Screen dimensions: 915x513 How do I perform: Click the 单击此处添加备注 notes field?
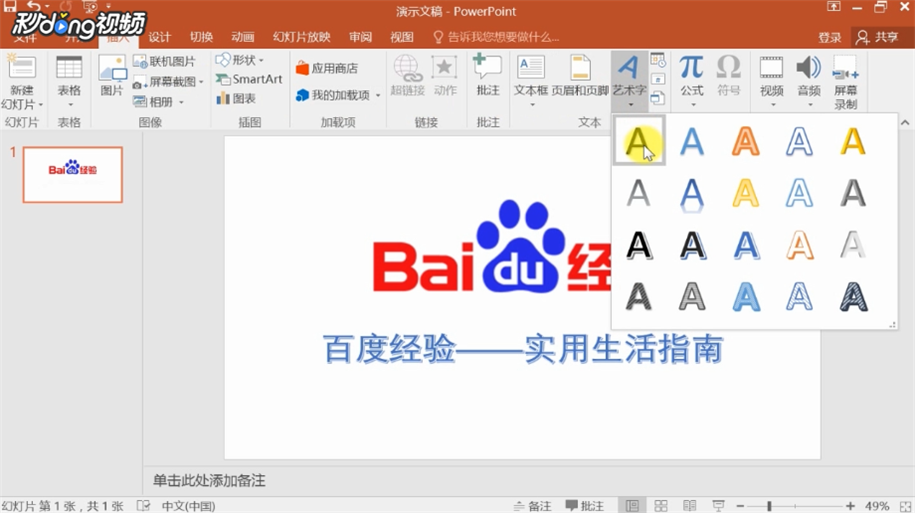tap(209, 480)
